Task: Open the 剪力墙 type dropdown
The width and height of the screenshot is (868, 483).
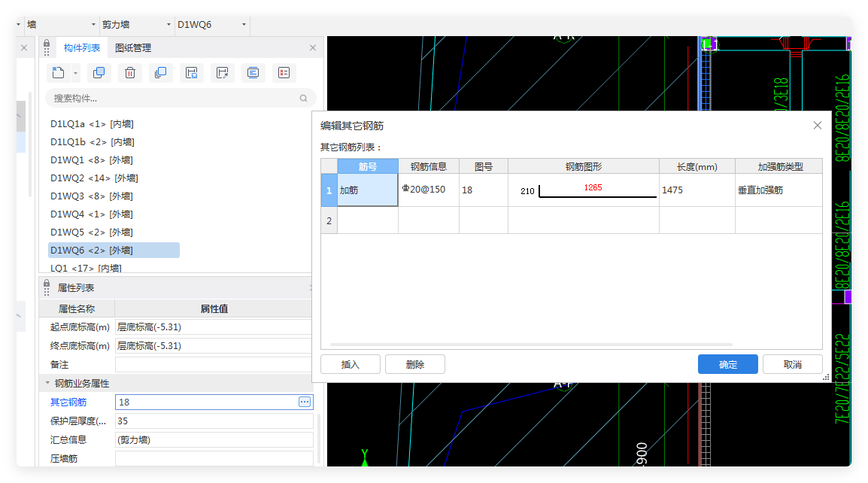Action: tap(168, 24)
